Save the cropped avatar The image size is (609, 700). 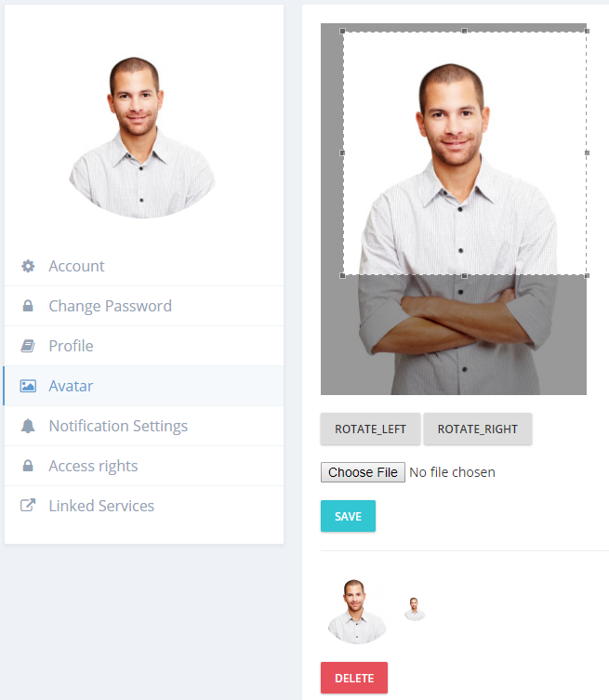click(x=348, y=516)
